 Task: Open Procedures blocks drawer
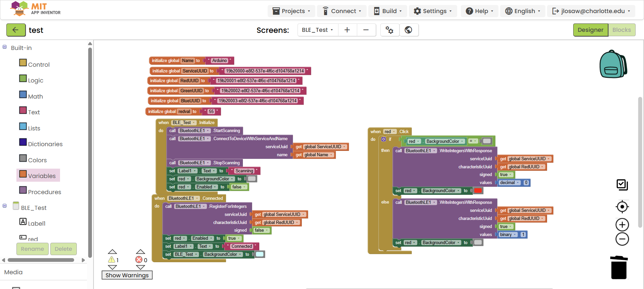(x=40, y=192)
